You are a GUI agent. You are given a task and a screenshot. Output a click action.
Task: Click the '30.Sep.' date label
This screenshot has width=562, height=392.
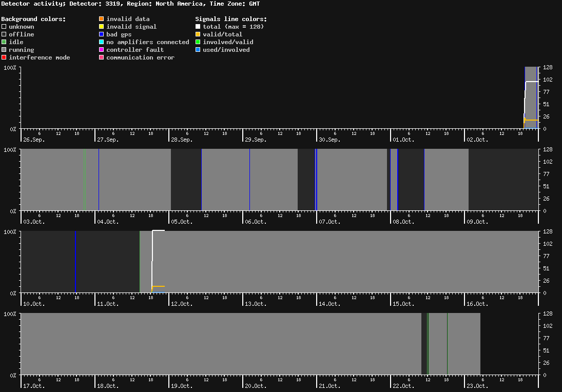click(330, 140)
